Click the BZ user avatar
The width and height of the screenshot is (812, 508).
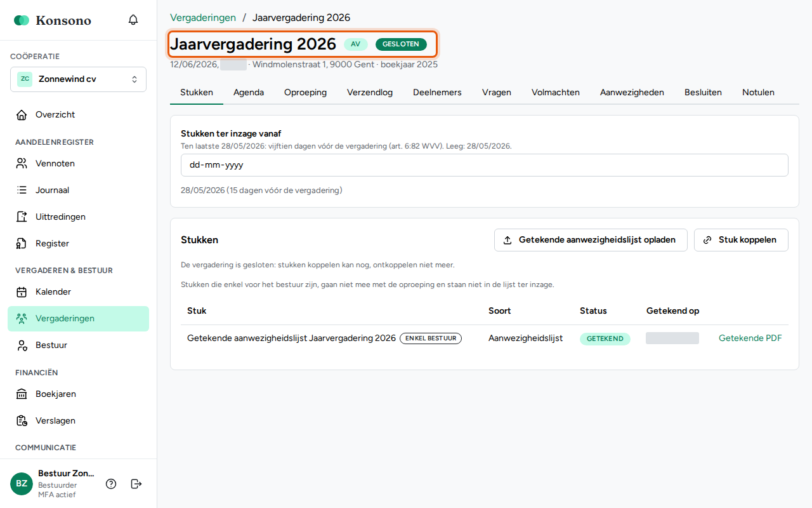22,484
